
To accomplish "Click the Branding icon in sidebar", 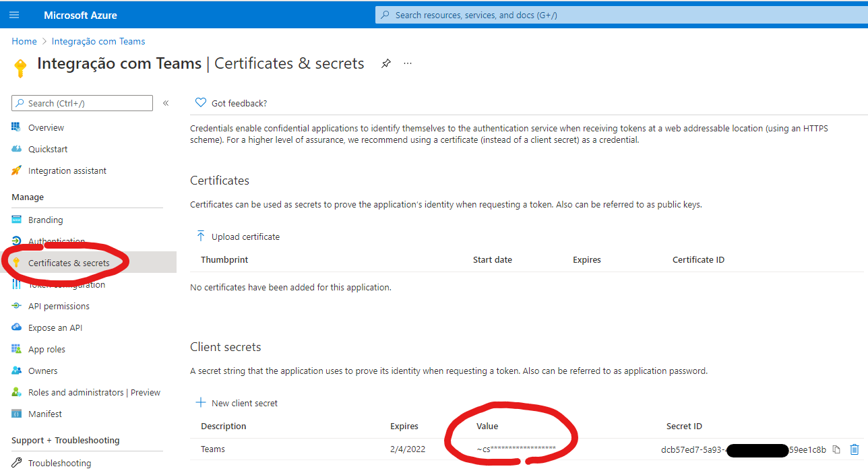I will click(16, 220).
